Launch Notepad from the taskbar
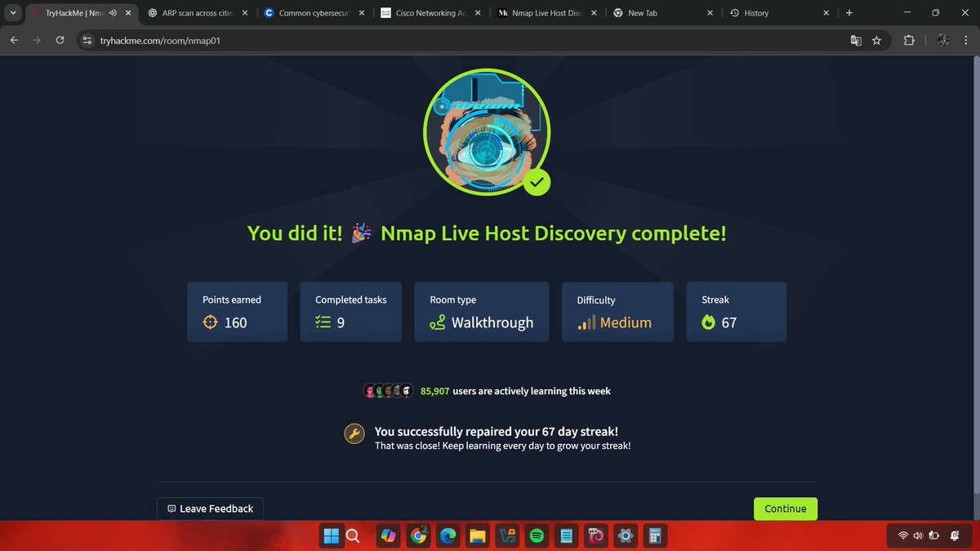980x551 pixels. pyautogui.click(x=566, y=535)
